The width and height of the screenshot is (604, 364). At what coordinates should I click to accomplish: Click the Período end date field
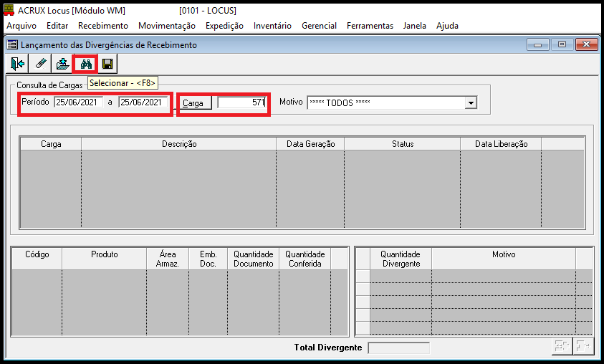pos(143,102)
